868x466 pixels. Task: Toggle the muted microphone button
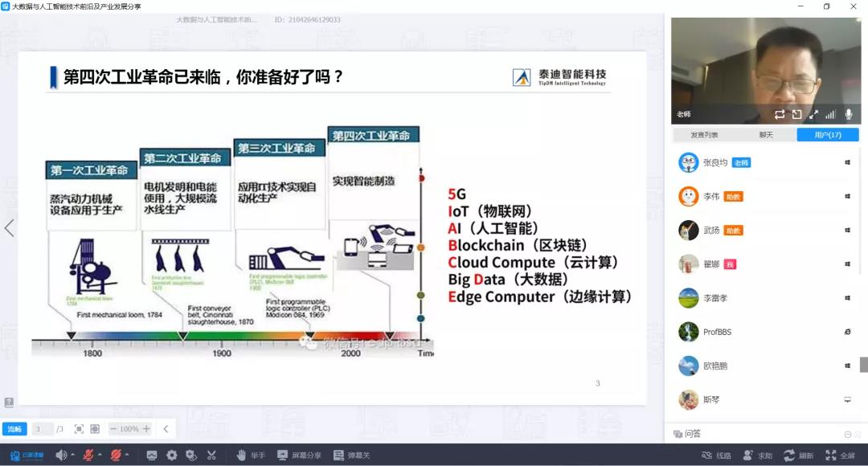pos(88,456)
